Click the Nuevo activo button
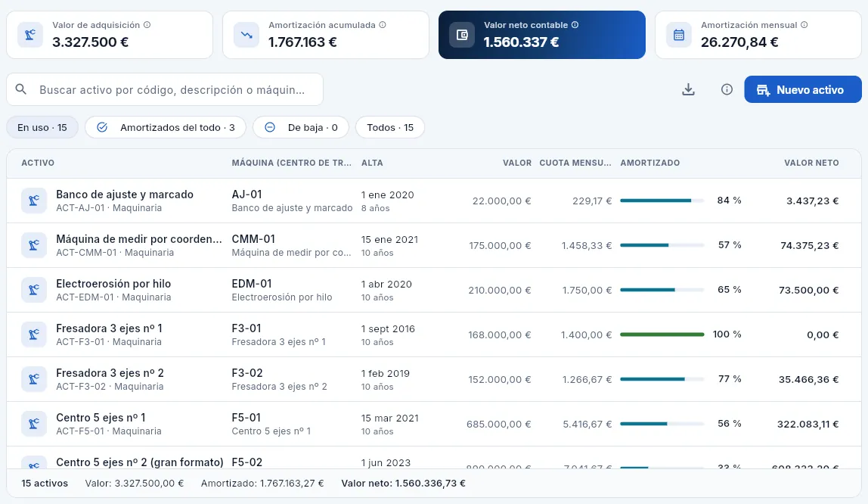This screenshot has width=868, height=504. (x=803, y=90)
